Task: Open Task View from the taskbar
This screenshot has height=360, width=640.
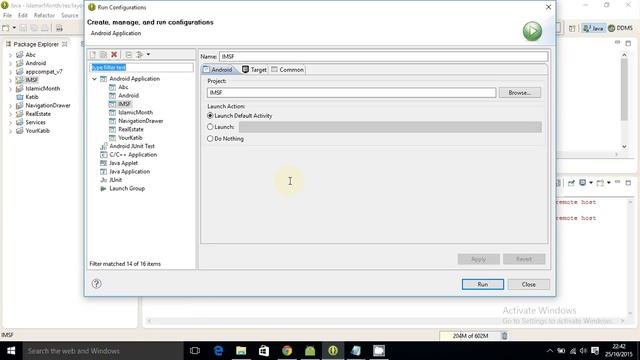Action: (195, 351)
